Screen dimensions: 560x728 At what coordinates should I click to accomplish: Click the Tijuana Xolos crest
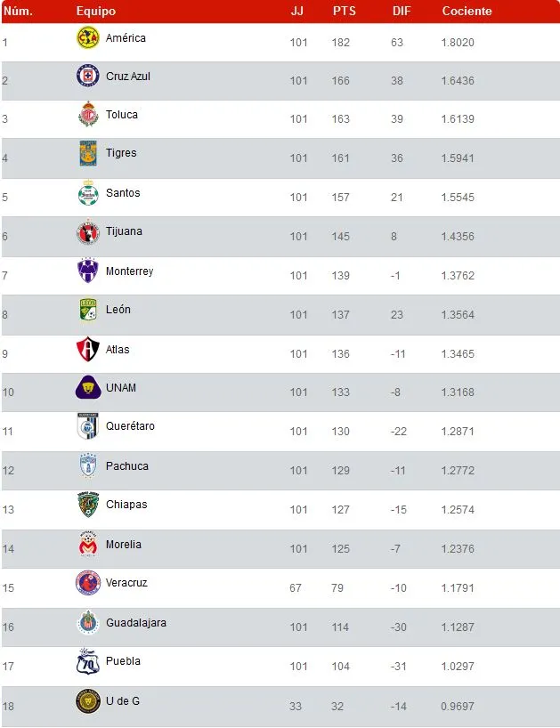tap(87, 232)
